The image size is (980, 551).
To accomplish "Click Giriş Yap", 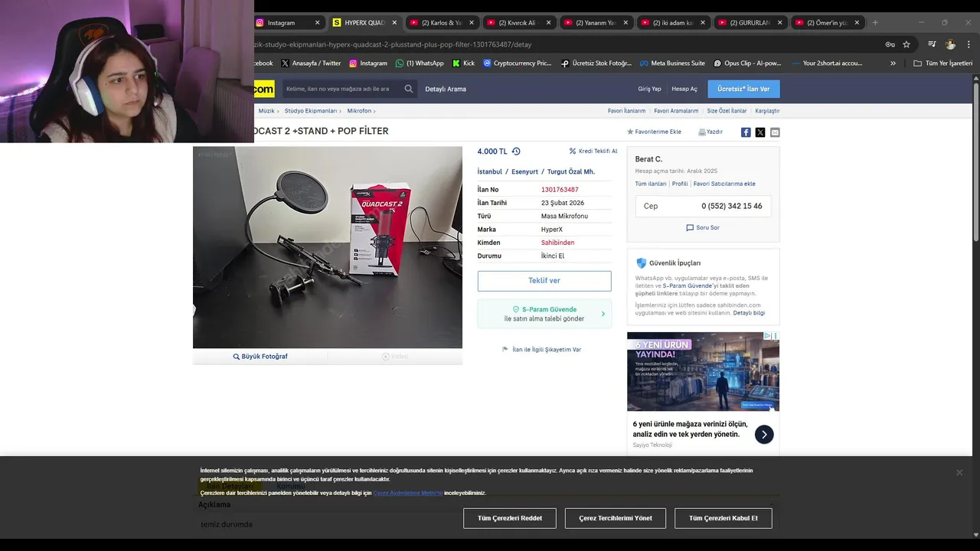I will click(x=649, y=89).
